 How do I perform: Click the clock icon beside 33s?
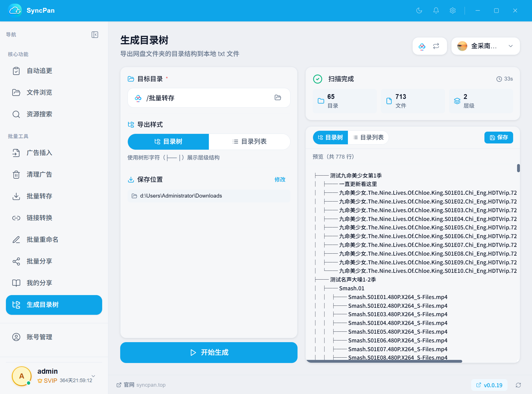[499, 79]
